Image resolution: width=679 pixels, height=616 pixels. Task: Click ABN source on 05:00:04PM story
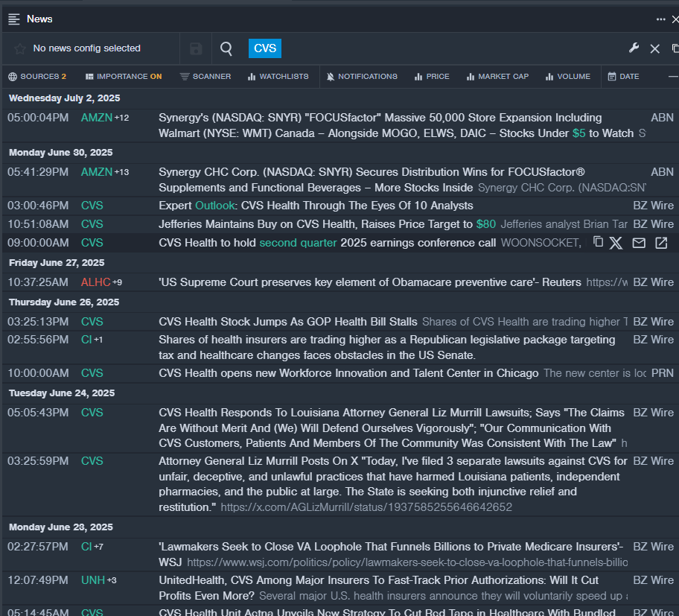pos(662,118)
